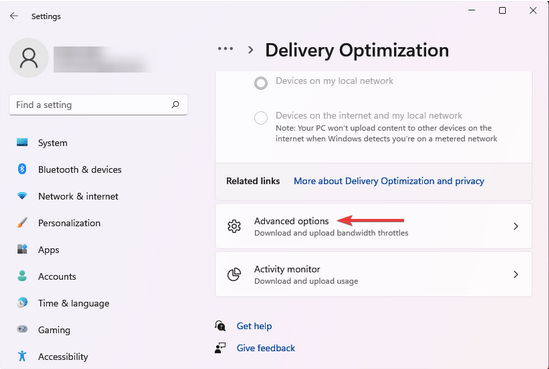549x369 pixels.
Task: Click the Bluetooth icon in sidebar
Action: pos(22,169)
